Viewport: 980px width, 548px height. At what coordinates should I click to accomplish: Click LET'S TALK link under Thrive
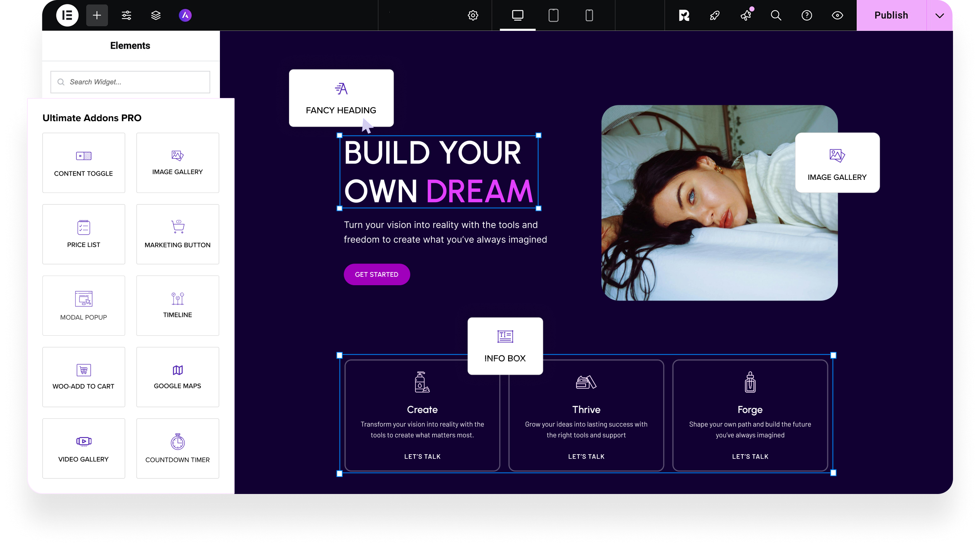pos(586,457)
